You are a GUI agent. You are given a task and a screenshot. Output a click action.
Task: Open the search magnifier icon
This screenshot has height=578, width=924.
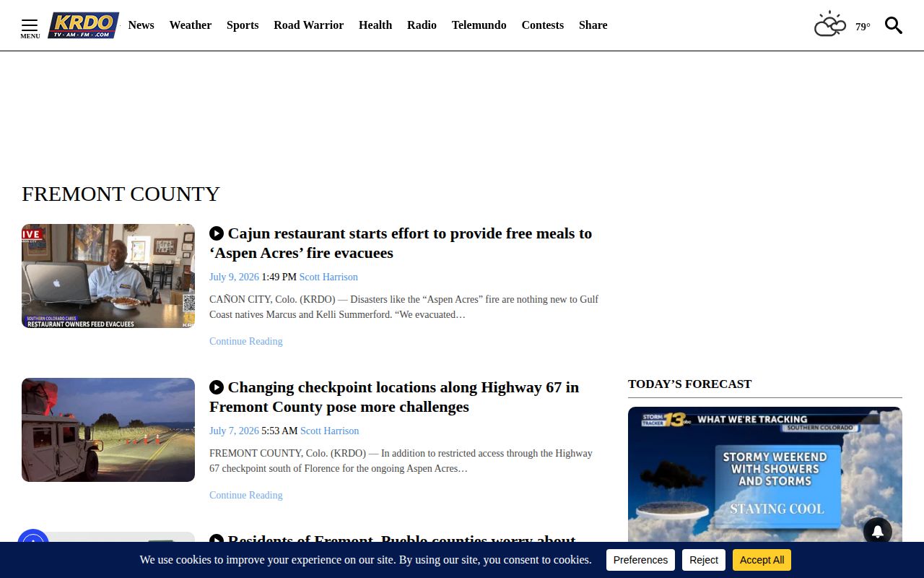[894, 26]
